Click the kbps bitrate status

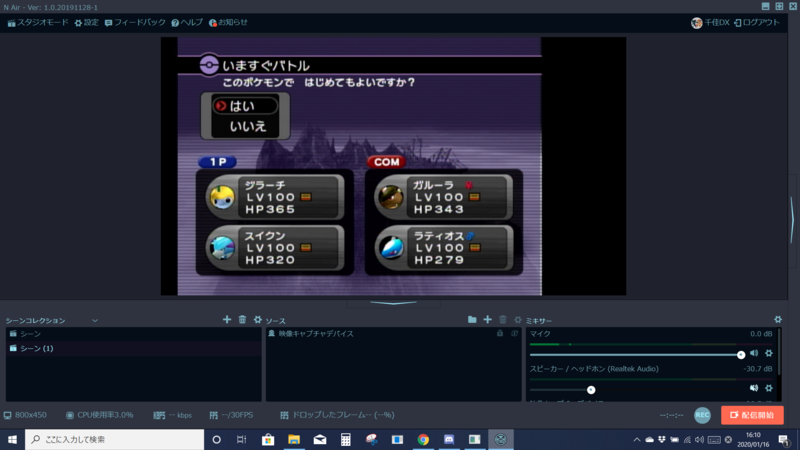coord(172,415)
